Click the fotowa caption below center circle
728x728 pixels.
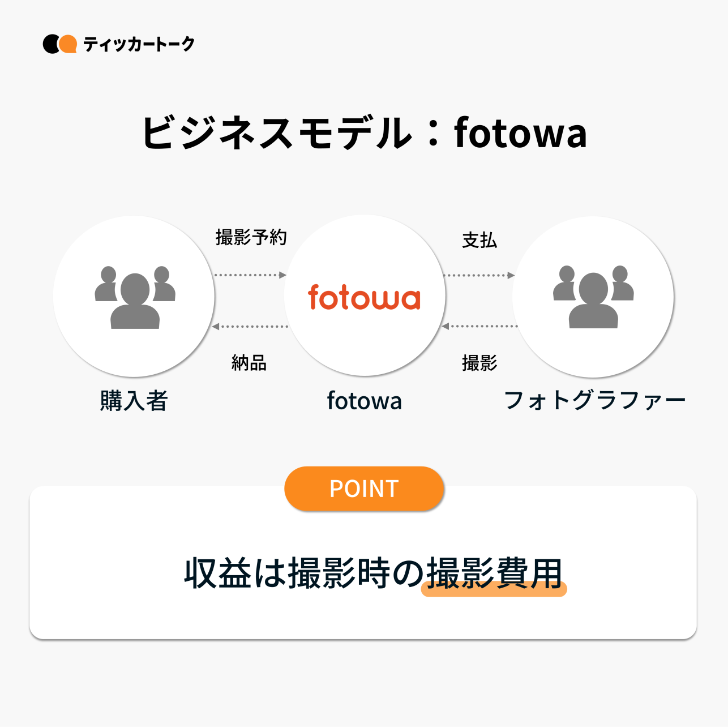point(365,401)
